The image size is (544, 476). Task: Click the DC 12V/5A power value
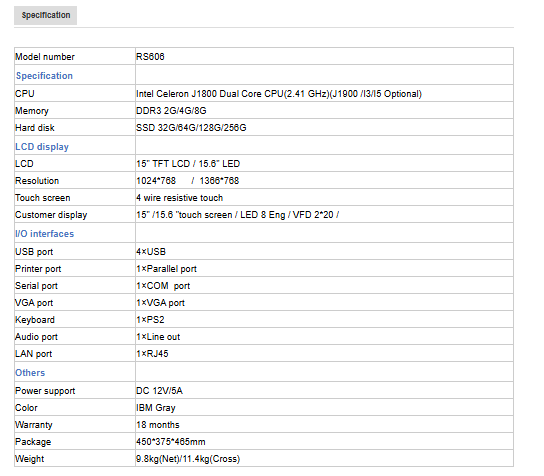pos(159,391)
